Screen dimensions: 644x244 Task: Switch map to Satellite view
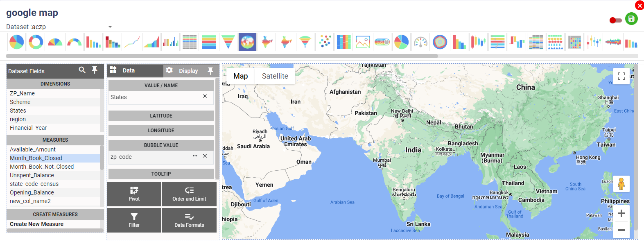[275, 76]
